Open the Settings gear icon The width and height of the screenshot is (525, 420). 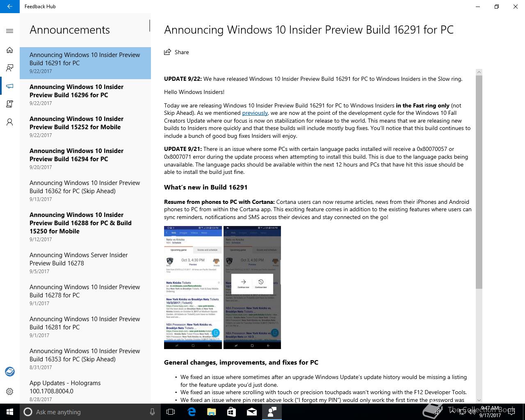coord(10,392)
